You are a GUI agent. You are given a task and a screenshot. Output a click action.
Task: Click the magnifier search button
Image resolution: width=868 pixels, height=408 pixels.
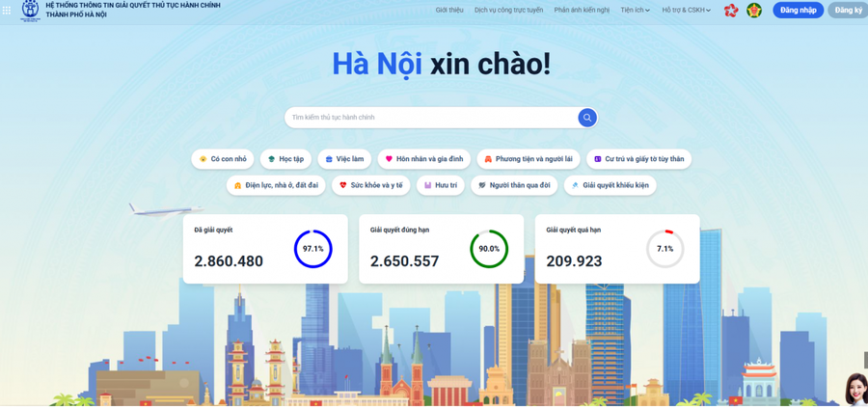(x=587, y=118)
